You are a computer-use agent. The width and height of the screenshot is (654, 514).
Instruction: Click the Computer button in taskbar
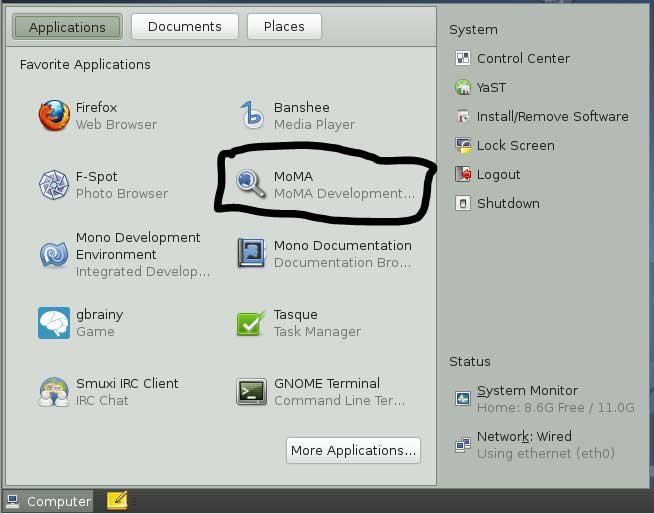point(49,501)
